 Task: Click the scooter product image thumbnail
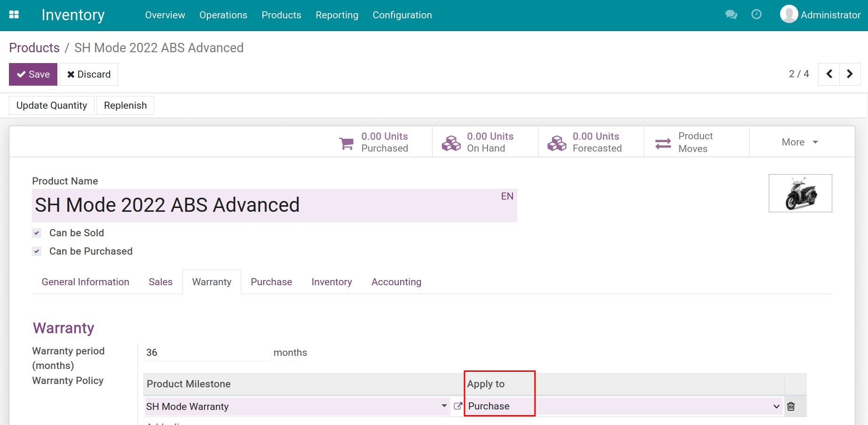click(x=800, y=193)
